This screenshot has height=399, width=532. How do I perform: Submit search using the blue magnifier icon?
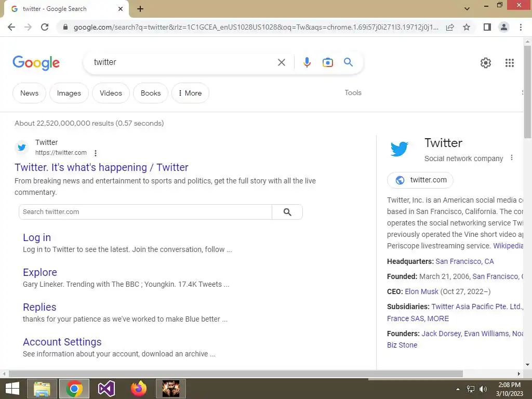pos(348,62)
